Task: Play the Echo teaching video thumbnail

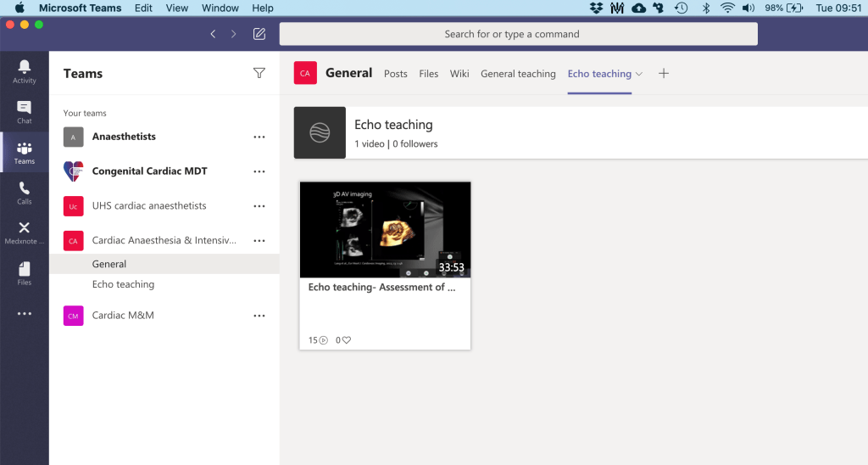Action: (385, 229)
